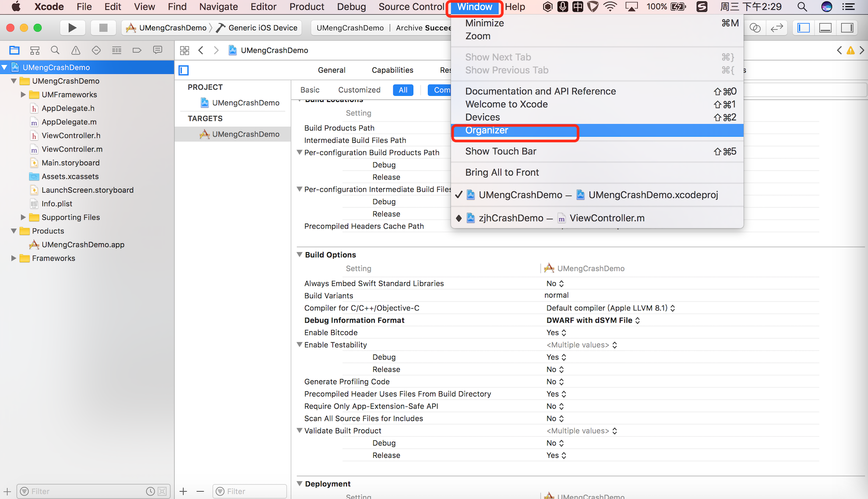The width and height of the screenshot is (868, 499).
Task: Select the UMengCrashDemo scheme in toolbar
Action: coord(166,28)
